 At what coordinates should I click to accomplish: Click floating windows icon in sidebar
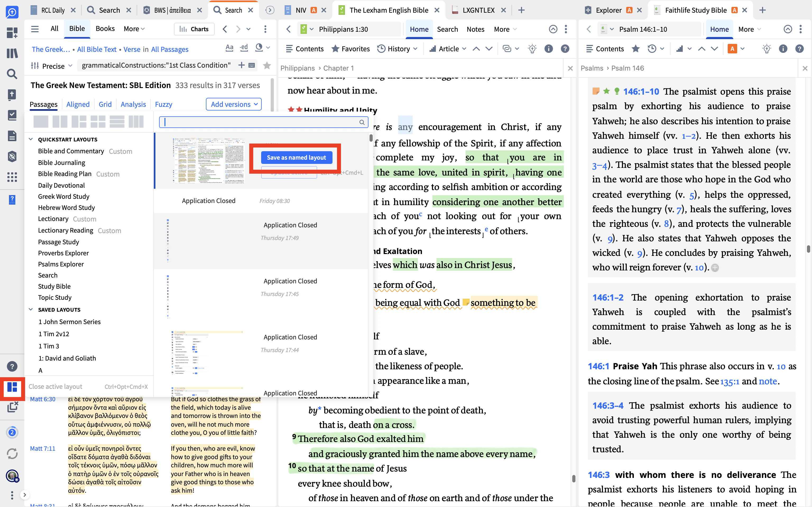click(x=12, y=407)
